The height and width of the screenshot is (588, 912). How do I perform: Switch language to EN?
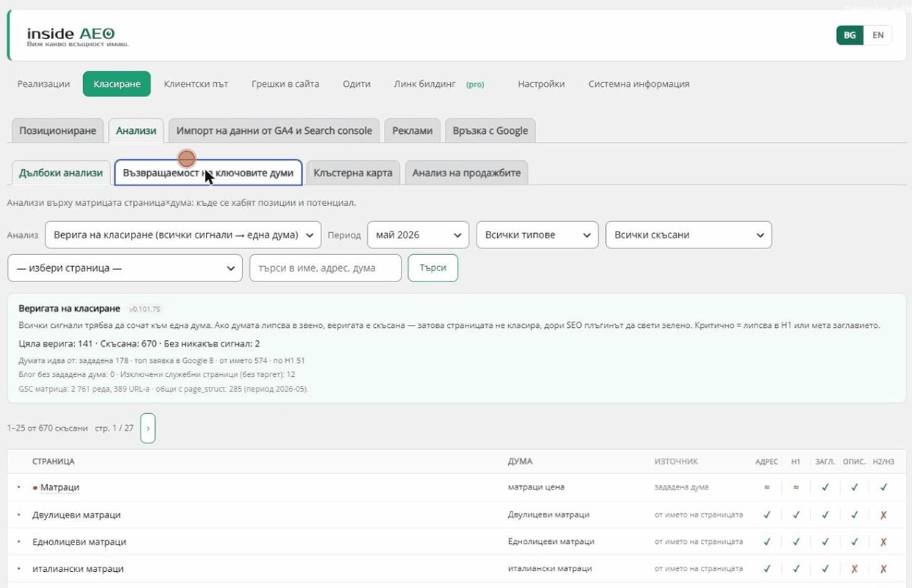[877, 35]
